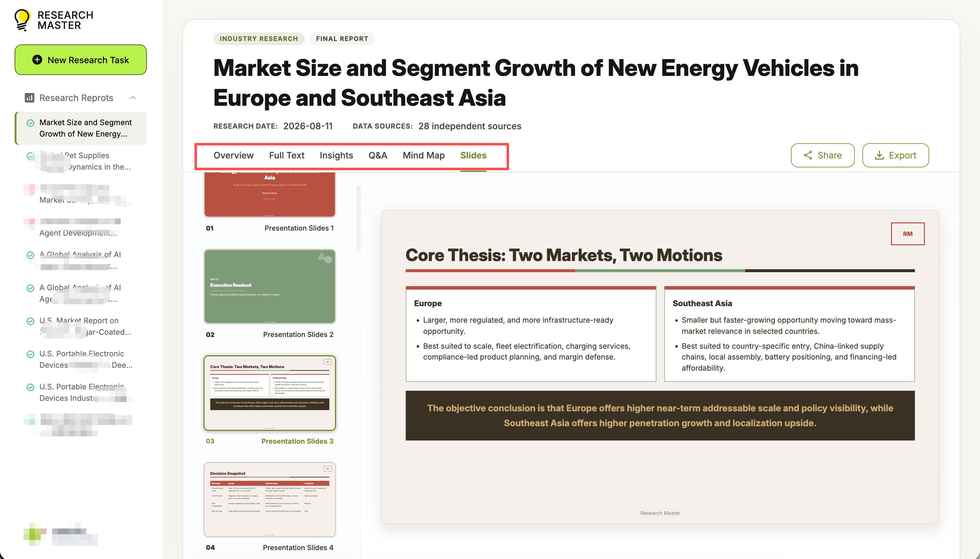Open the Q&A tab

[378, 155]
